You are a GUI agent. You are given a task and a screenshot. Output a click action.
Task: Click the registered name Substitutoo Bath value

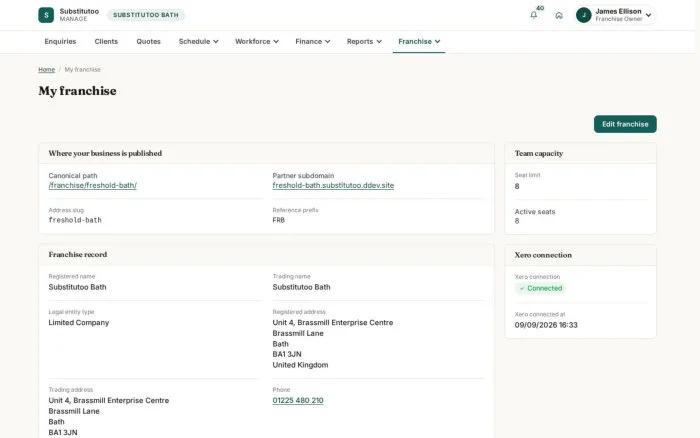(77, 287)
